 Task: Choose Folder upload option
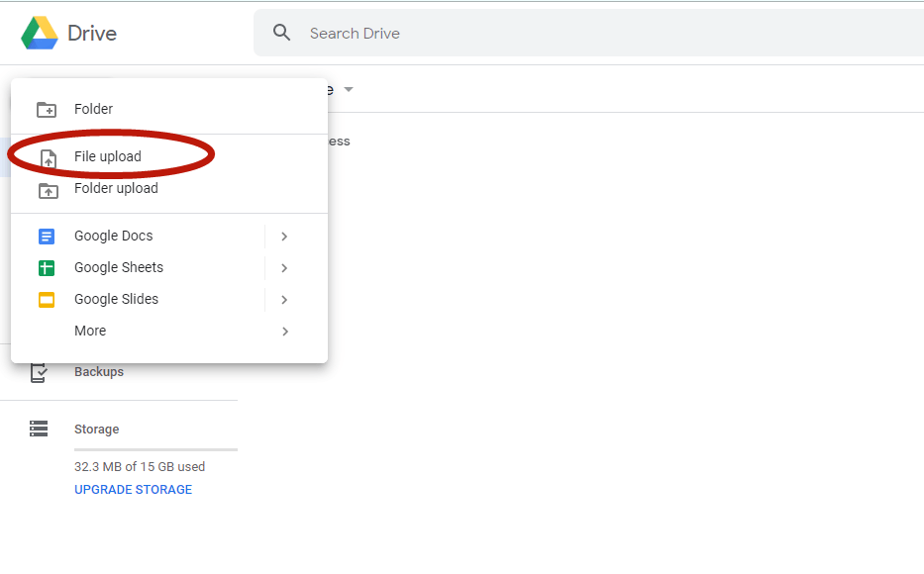(169, 188)
